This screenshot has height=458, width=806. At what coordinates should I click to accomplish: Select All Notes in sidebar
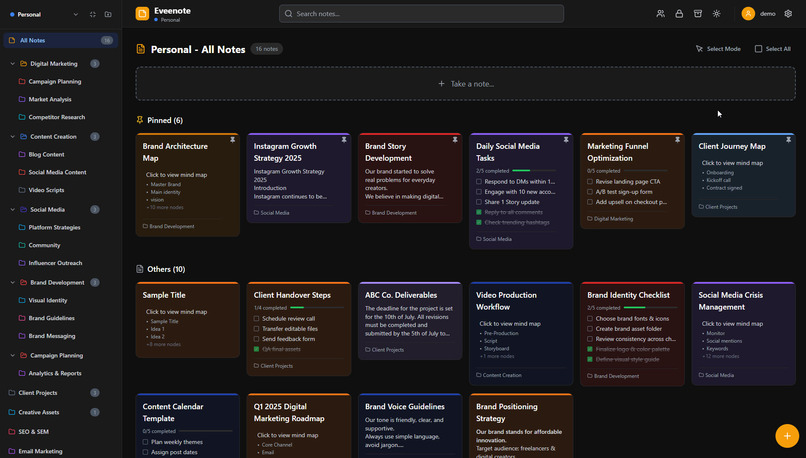pyautogui.click(x=61, y=40)
